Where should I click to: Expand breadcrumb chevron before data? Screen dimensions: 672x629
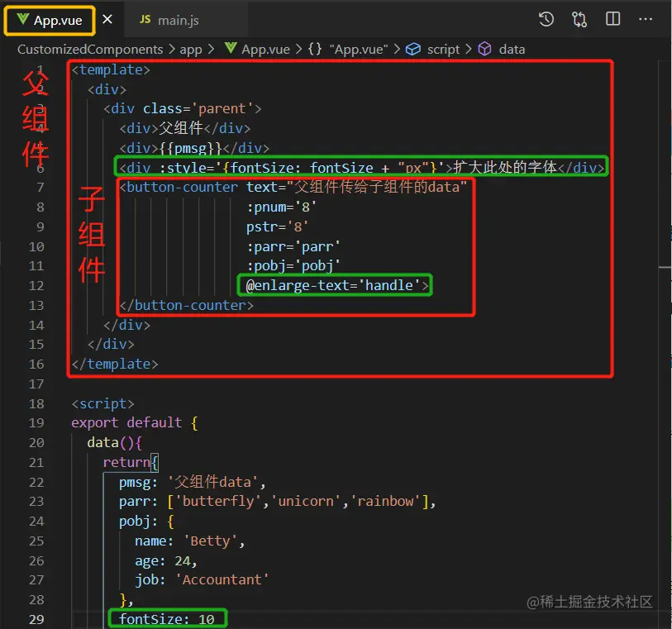pos(469,50)
